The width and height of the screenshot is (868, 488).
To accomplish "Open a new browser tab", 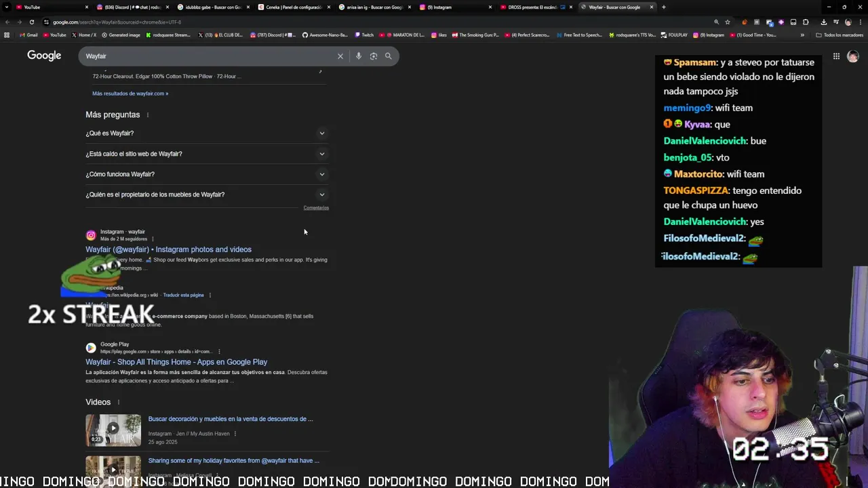I will [663, 7].
